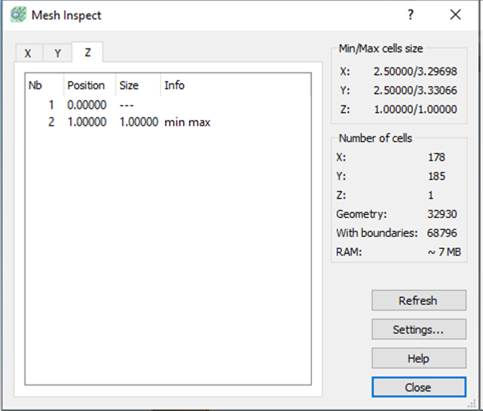This screenshot has height=411, width=483.
Task: Click the question mark help icon
Action: coord(410,15)
